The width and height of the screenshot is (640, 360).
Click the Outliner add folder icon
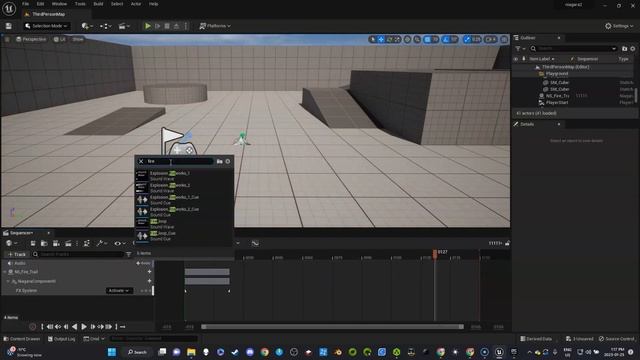click(624, 49)
